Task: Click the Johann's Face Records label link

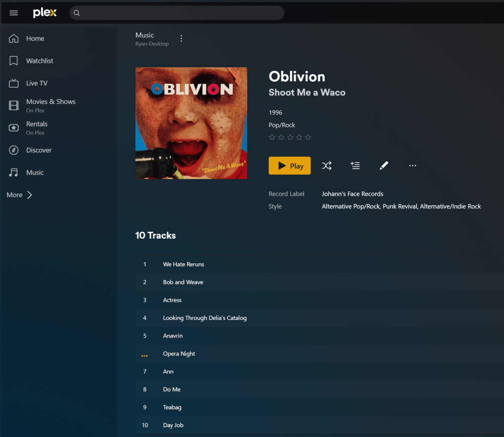Action: (x=352, y=194)
